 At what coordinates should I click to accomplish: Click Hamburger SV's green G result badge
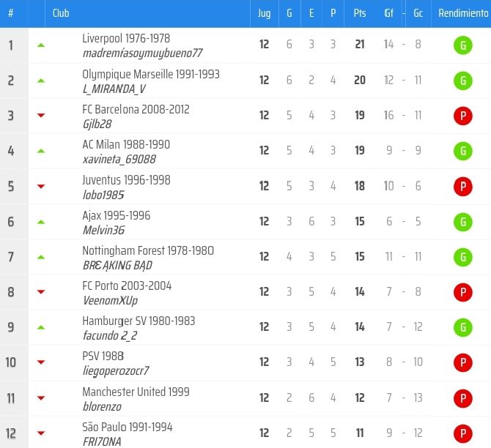(462, 327)
